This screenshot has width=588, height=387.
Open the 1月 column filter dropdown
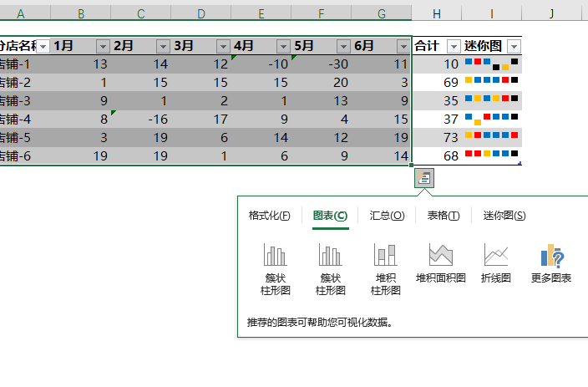click(x=103, y=47)
